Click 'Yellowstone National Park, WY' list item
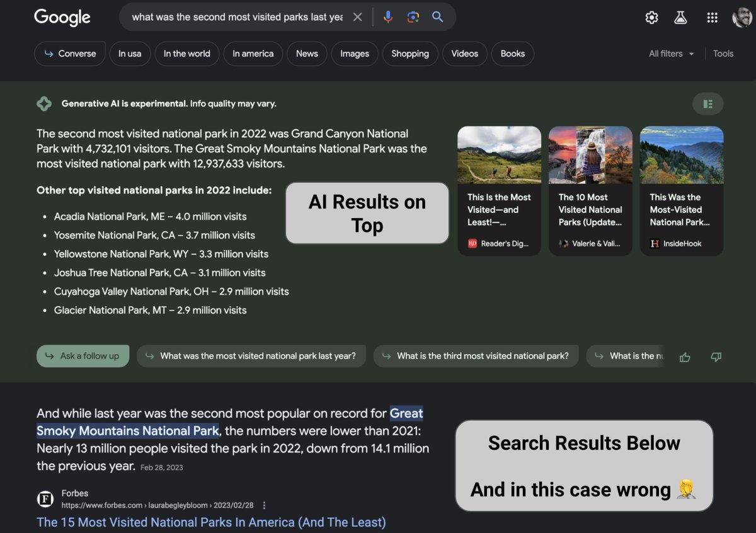This screenshot has height=533, width=756. (161, 254)
